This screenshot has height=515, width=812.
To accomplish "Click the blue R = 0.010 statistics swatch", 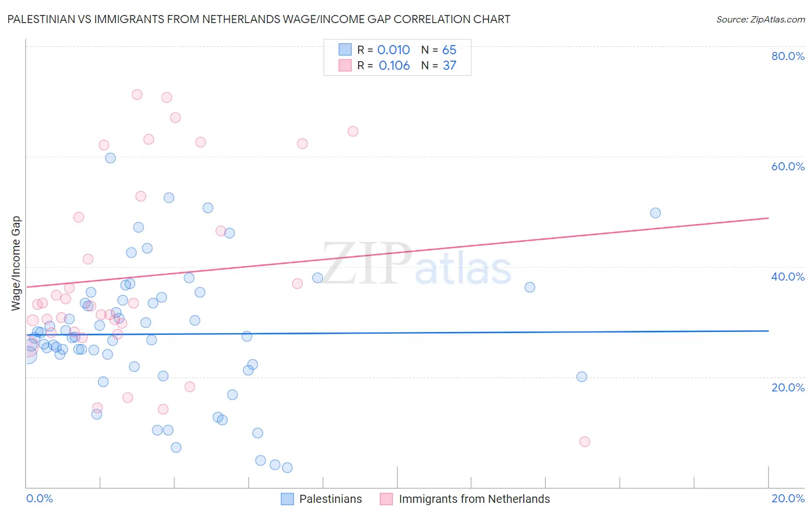I will tap(345, 50).
